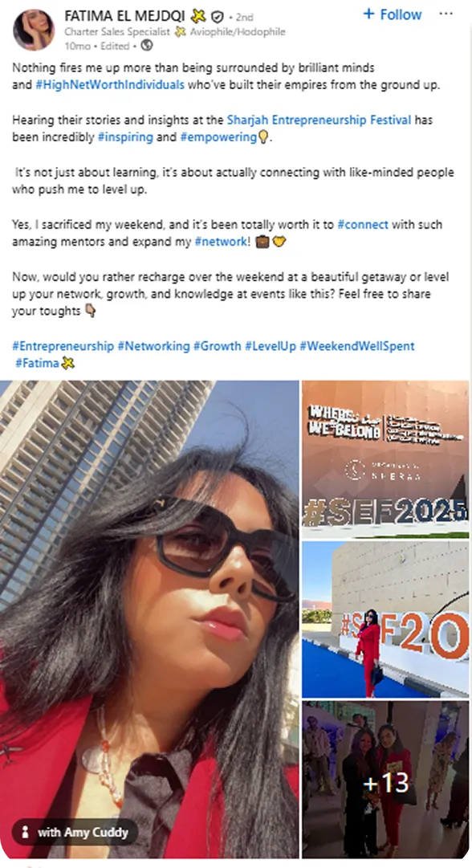Open the author's profile picture
The height and width of the screenshot is (868, 472).
34,30
